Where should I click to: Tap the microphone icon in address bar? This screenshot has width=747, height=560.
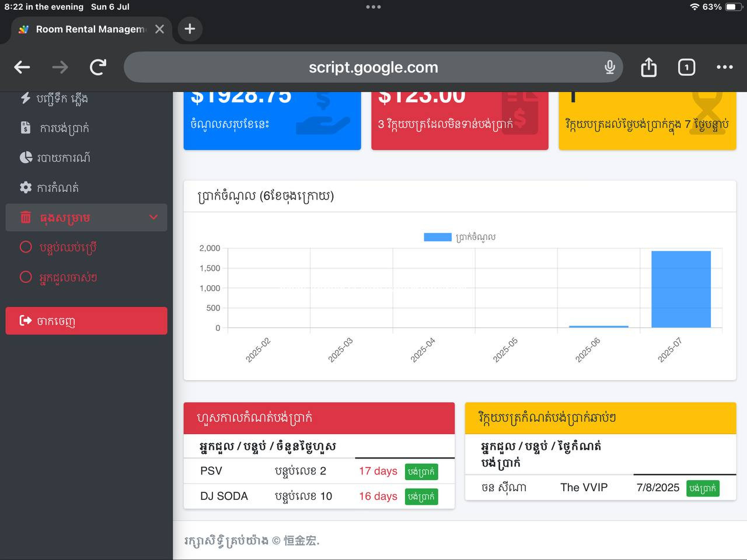[610, 68]
